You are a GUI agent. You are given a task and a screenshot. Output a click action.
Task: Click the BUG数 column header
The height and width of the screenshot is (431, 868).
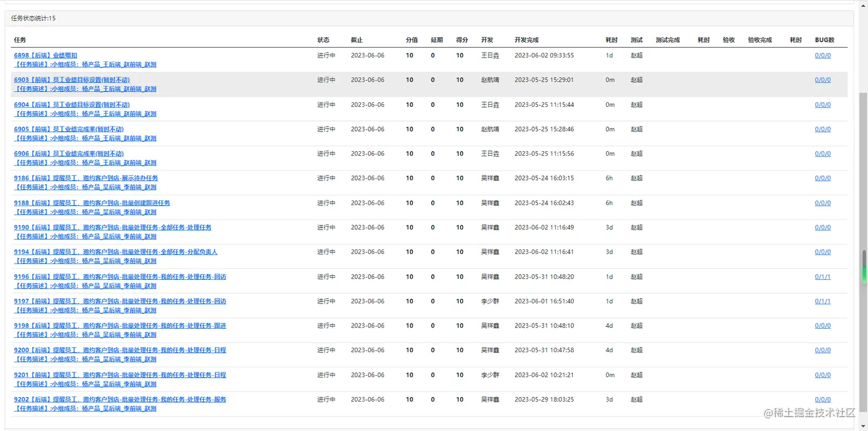coord(825,40)
